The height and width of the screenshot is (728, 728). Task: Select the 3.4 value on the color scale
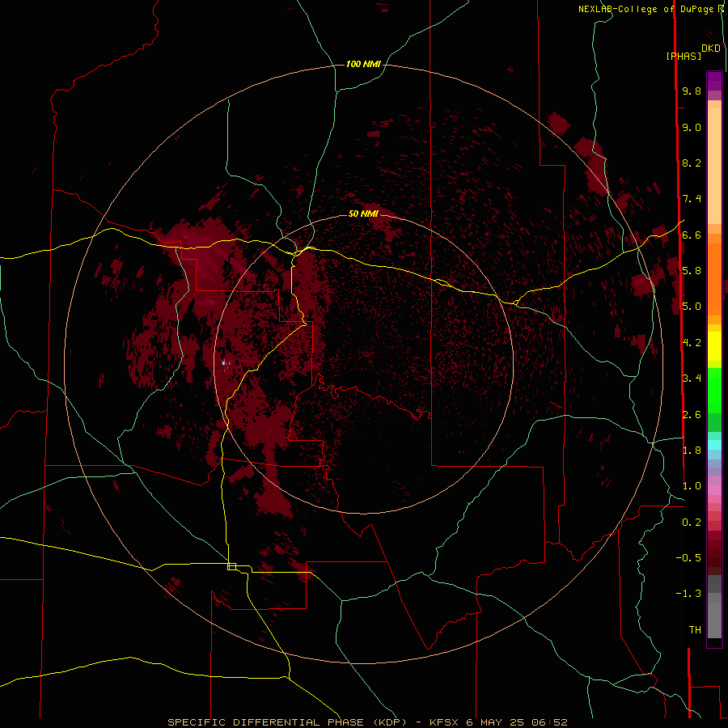pos(692,379)
